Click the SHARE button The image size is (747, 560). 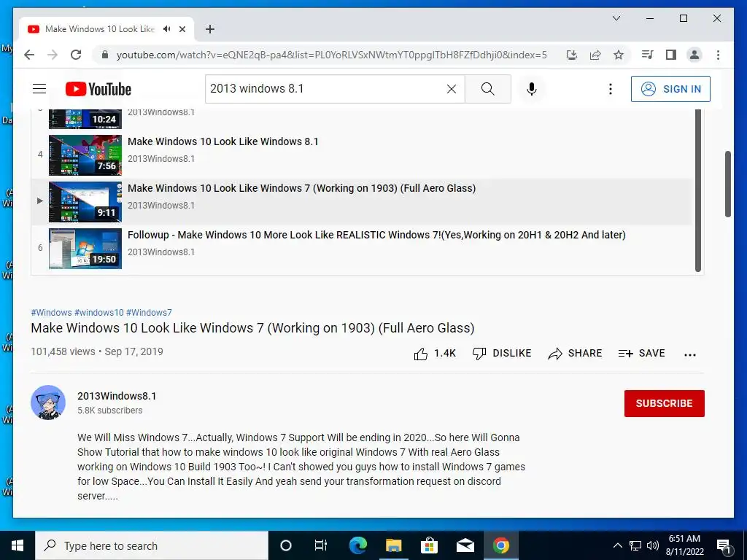click(575, 354)
